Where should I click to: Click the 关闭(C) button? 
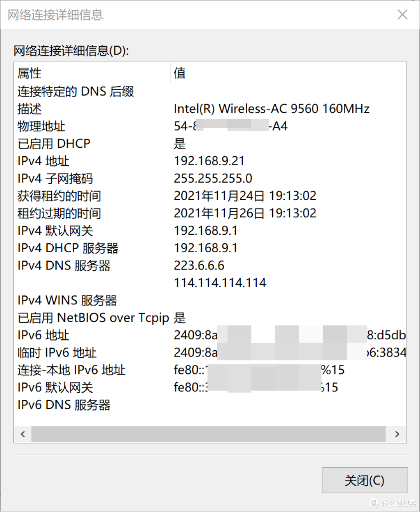pyautogui.click(x=364, y=480)
